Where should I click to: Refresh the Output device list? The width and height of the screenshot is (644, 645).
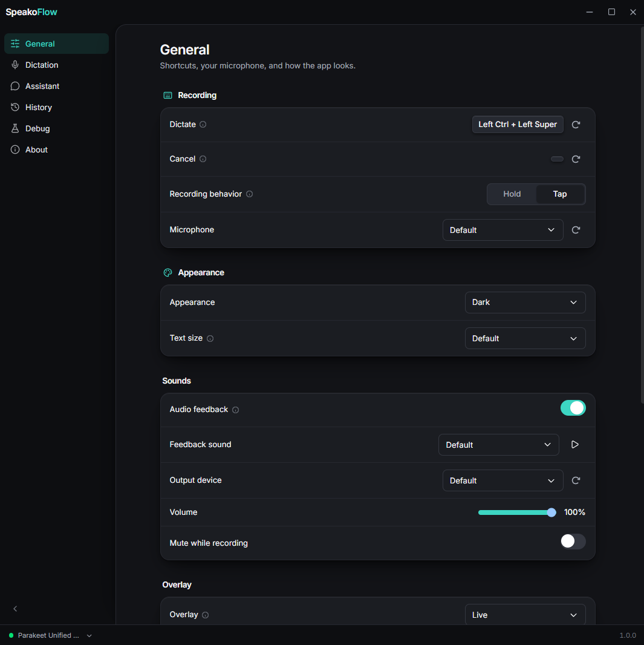pyautogui.click(x=576, y=480)
